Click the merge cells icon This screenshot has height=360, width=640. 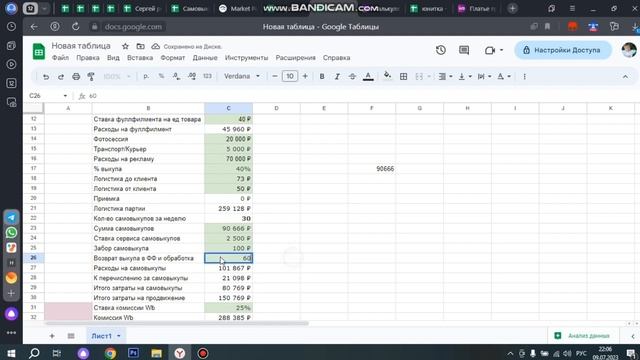tap(419, 76)
